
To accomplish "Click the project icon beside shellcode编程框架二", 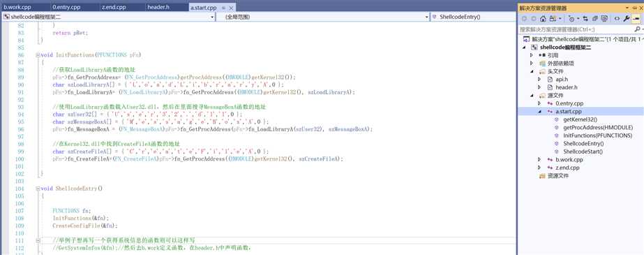I will click(x=534, y=48).
